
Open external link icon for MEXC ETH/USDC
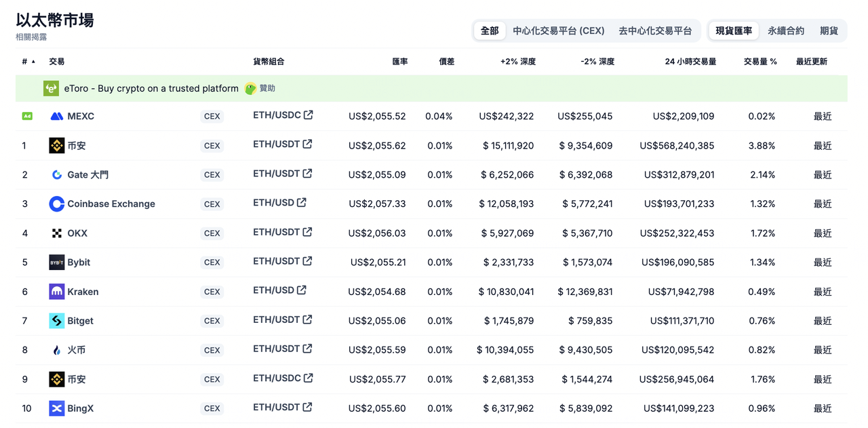tap(309, 115)
